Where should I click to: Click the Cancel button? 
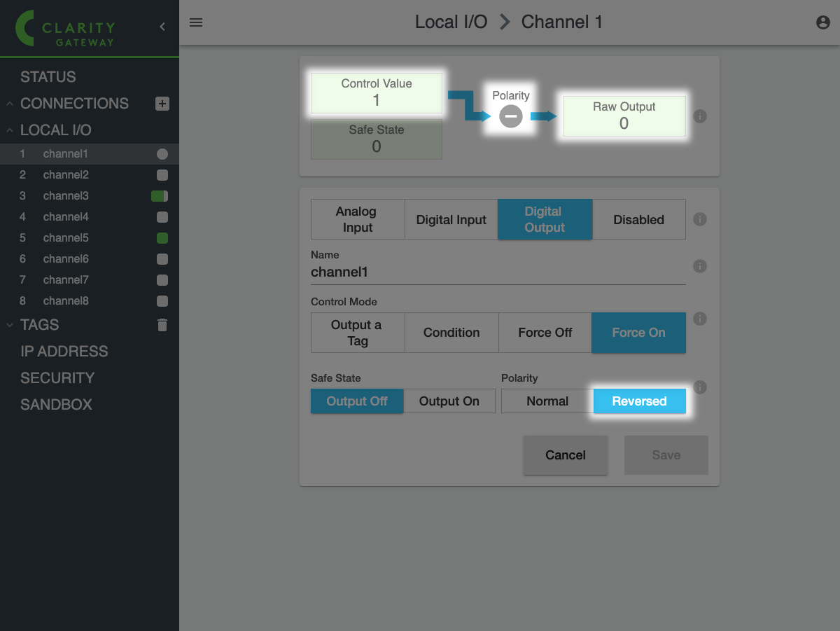[x=565, y=455]
